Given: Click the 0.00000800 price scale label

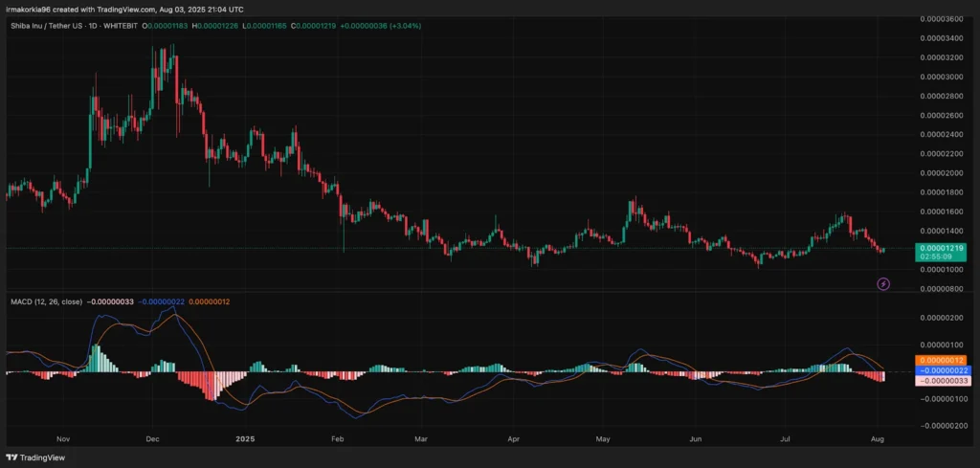Looking at the screenshot, I should click(943, 289).
